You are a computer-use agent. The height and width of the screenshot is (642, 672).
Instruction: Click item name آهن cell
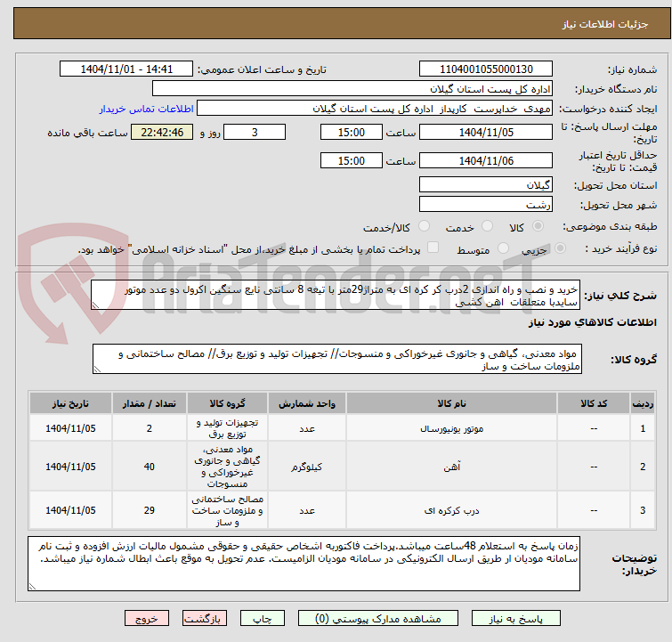(451, 467)
